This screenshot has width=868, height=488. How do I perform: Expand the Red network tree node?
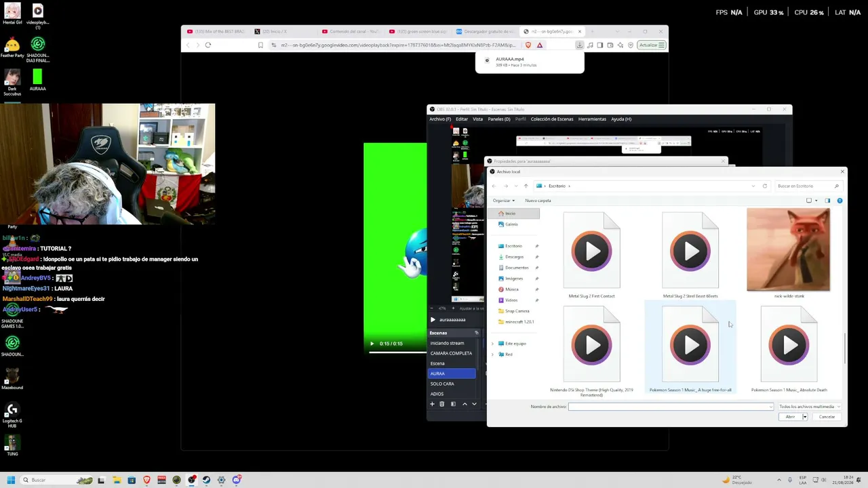click(x=493, y=354)
